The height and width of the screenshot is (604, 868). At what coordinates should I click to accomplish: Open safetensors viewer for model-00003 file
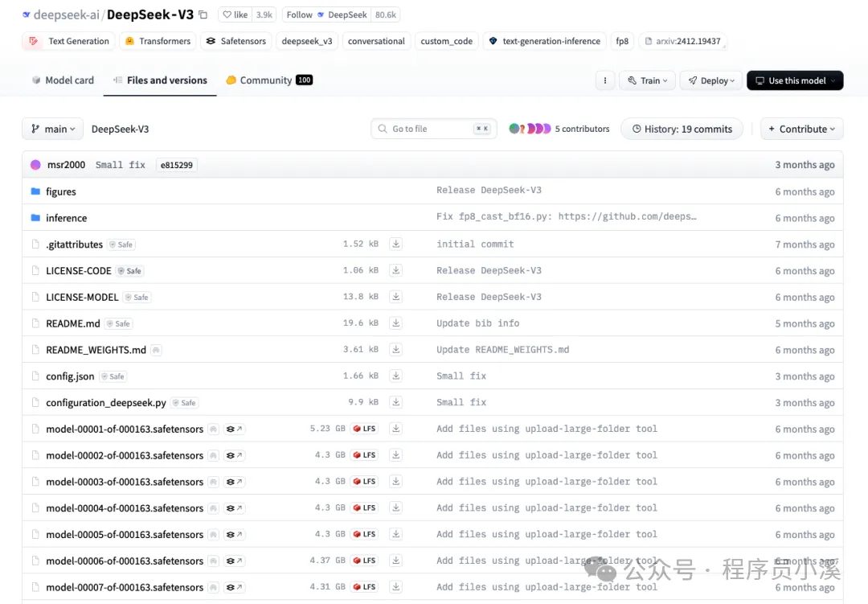(x=234, y=482)
